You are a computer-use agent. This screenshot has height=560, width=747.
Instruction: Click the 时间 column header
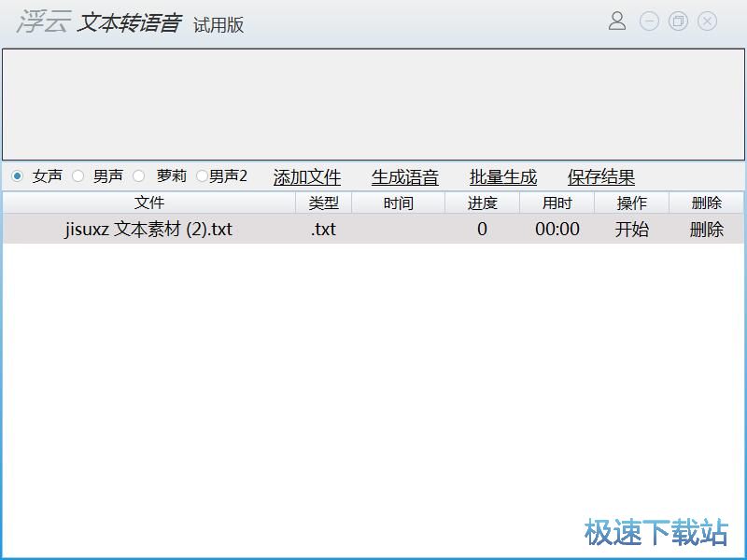(399, 203)
